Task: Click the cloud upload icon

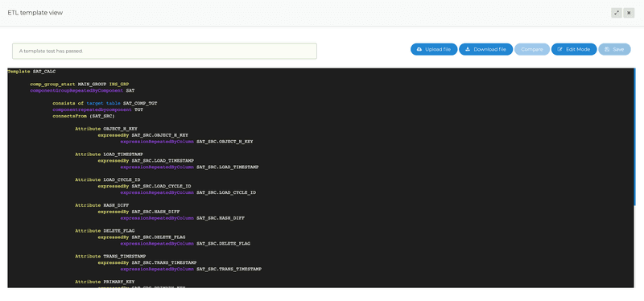Action: 419,49
